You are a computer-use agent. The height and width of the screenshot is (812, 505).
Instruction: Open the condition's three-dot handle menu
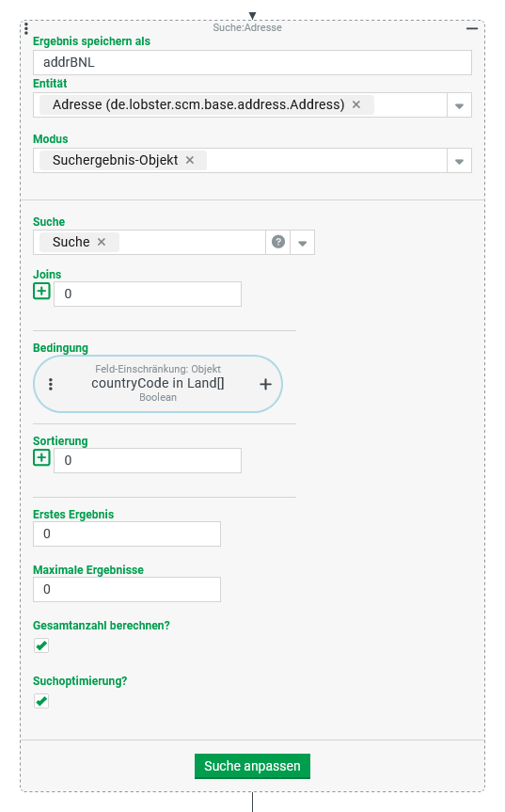pos(50,384)
